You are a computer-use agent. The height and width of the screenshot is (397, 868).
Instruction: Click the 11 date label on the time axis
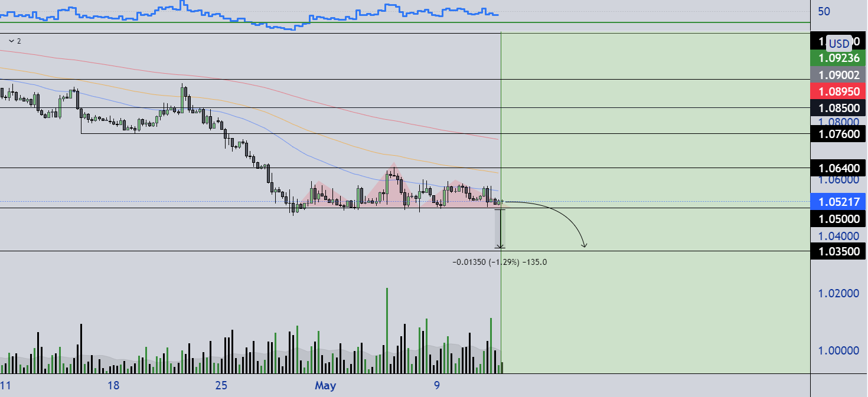[6, 386]
